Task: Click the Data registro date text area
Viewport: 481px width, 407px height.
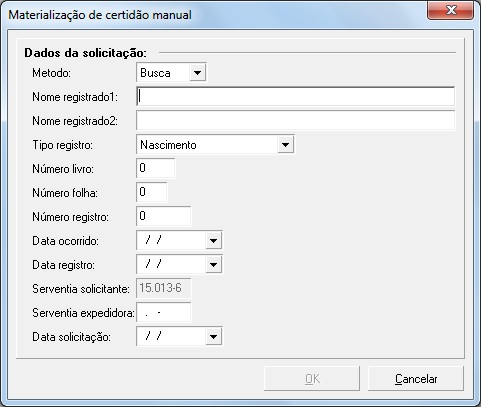Action: [x=171, y=264]
